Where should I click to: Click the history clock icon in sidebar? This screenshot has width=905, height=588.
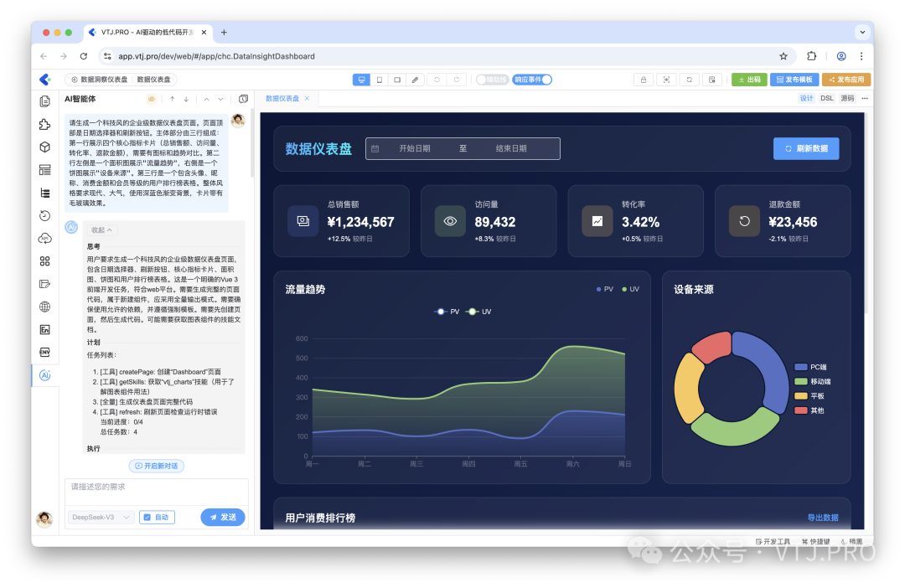(x=45, y=215)
